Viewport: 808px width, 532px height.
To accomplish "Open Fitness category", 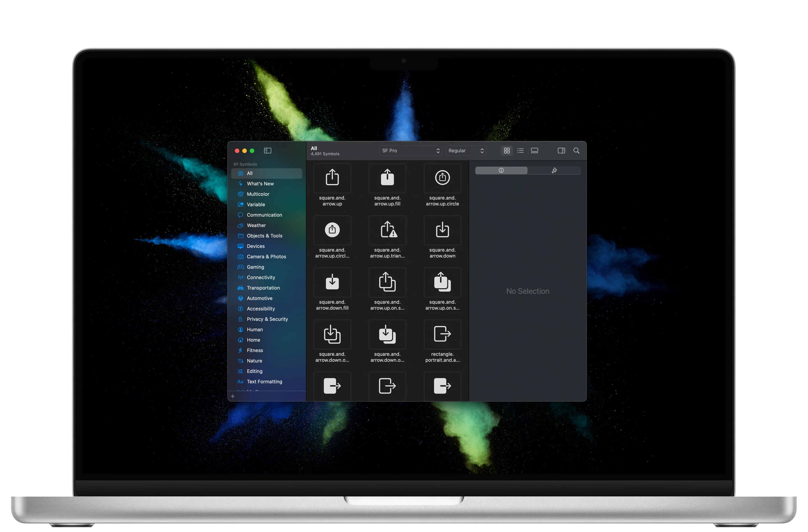I will pos(267,350).
